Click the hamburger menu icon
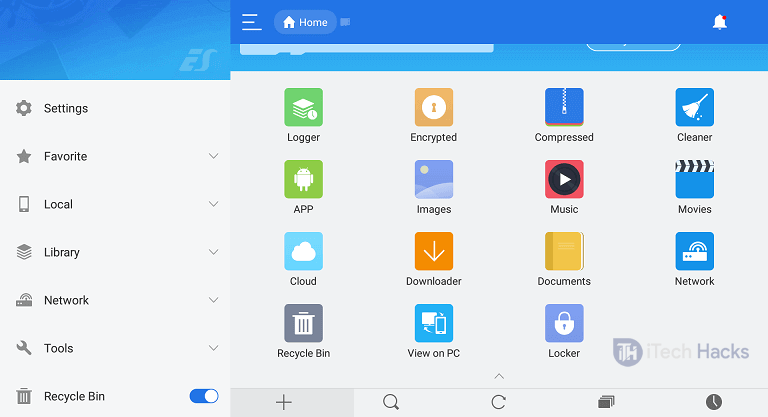This screenshot has width=768, height=417. pos(251,22)
